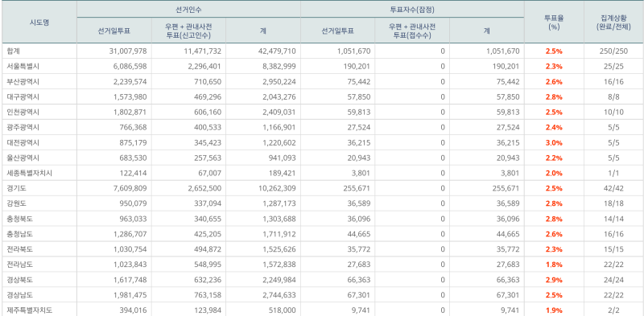Click the 250/250 count status
The image size is (644, 316).
click(x=613, y=51)
